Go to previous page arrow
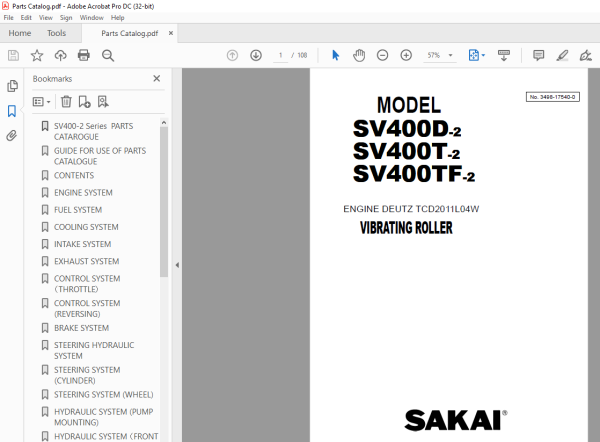 (x=232, y=55)
